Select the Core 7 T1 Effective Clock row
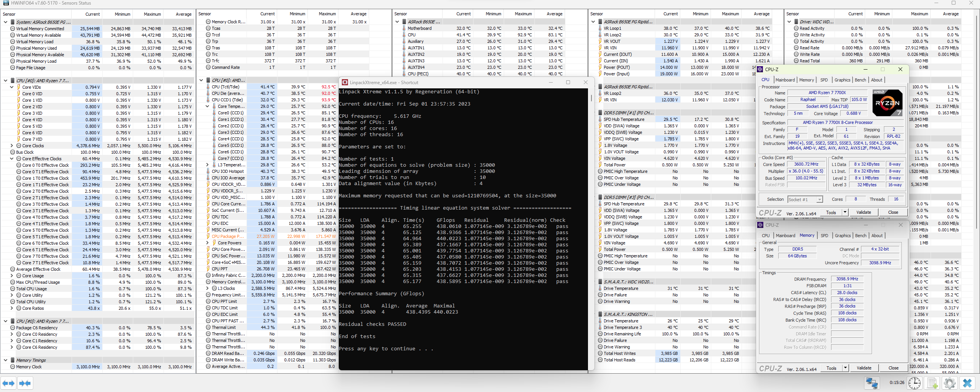This screenshot has width=980, height=392. (x=98, y=263)
